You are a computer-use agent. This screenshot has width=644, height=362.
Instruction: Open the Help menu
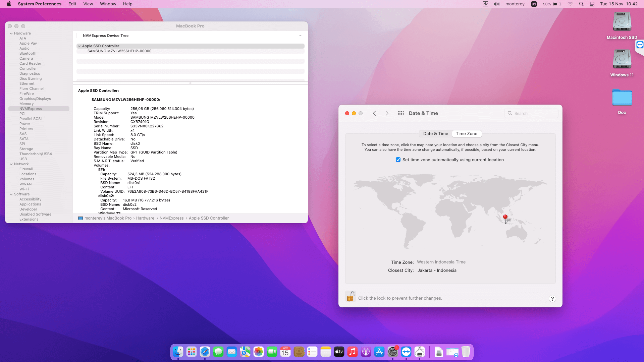128,4
